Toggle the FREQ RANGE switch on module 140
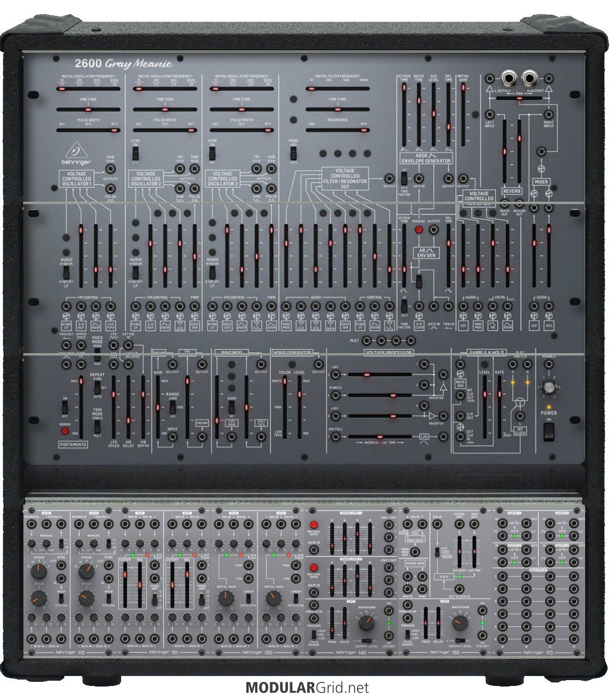615x700 pixels. [314, 635]
